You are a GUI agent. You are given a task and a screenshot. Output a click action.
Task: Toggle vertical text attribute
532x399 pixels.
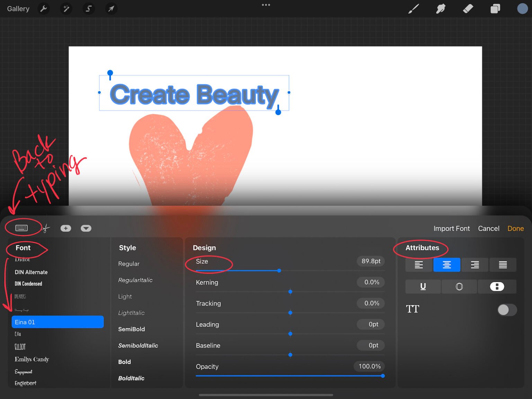(497, 286)
